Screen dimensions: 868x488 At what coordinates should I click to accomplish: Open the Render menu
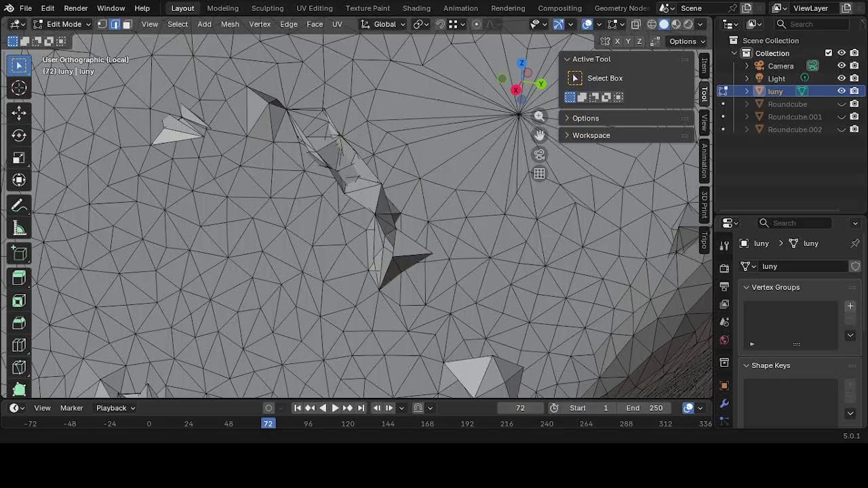coord(76,8)
